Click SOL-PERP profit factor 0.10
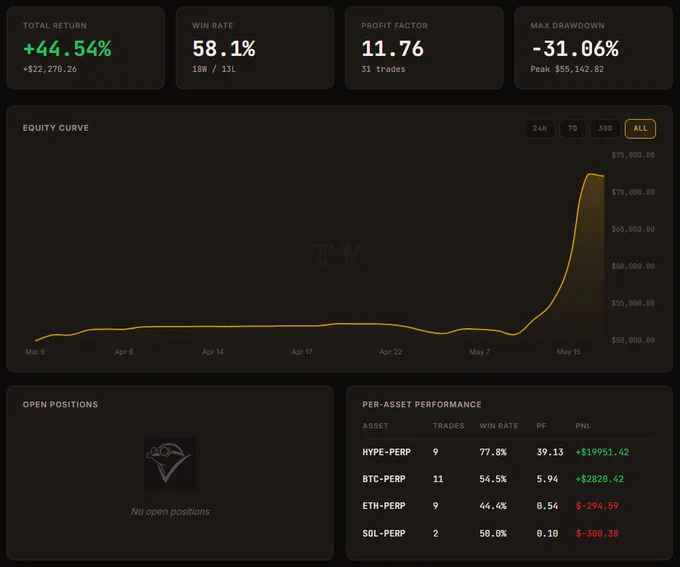This screenshot has width=680, height=567. 547,533
